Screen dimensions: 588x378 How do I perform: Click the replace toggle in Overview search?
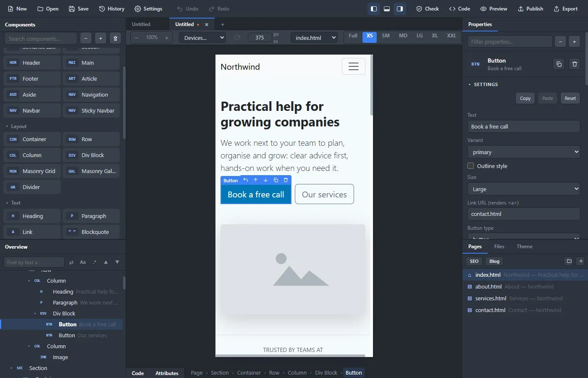click(x=71, y=262)
